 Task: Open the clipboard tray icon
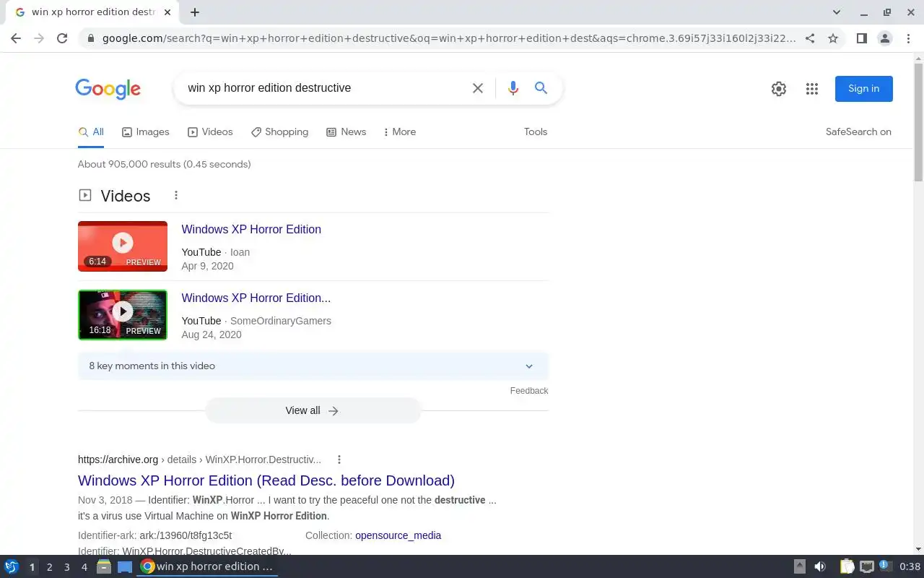(847, 566)
